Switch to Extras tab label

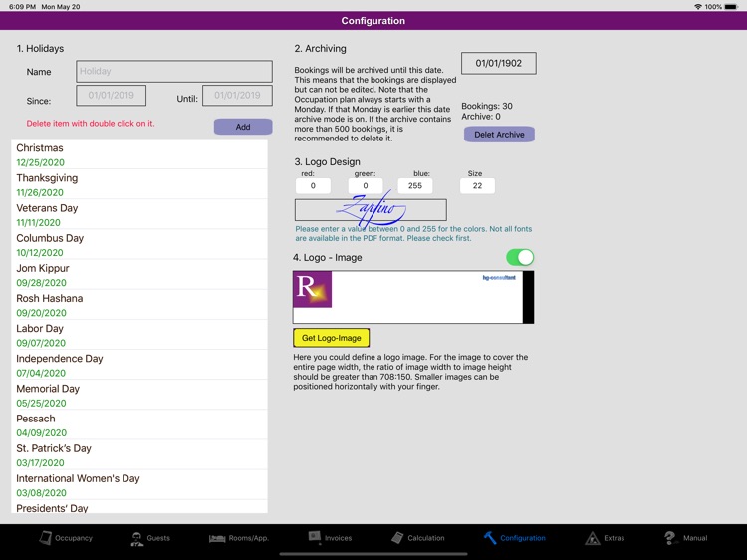tap(615, 538)
